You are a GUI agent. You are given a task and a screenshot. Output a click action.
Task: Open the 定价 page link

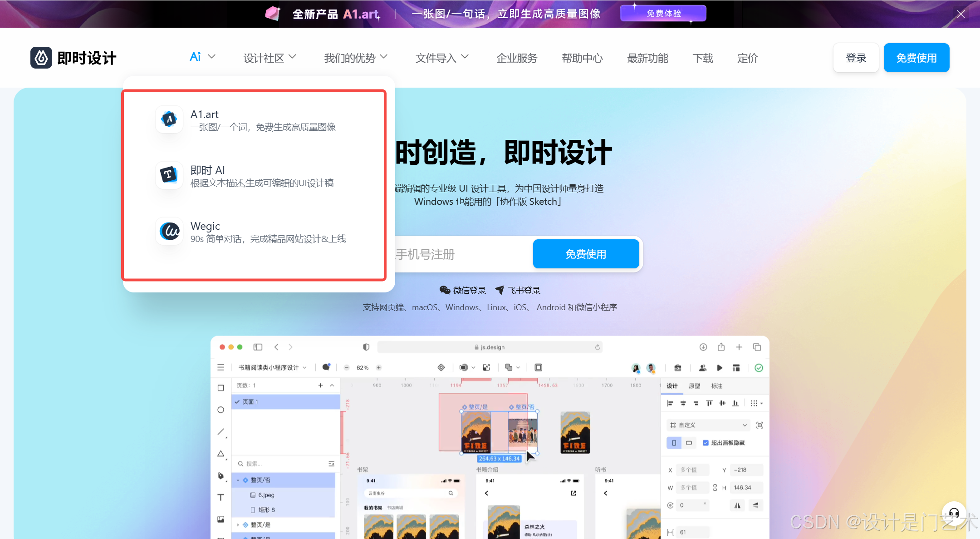tap(747, 58)
